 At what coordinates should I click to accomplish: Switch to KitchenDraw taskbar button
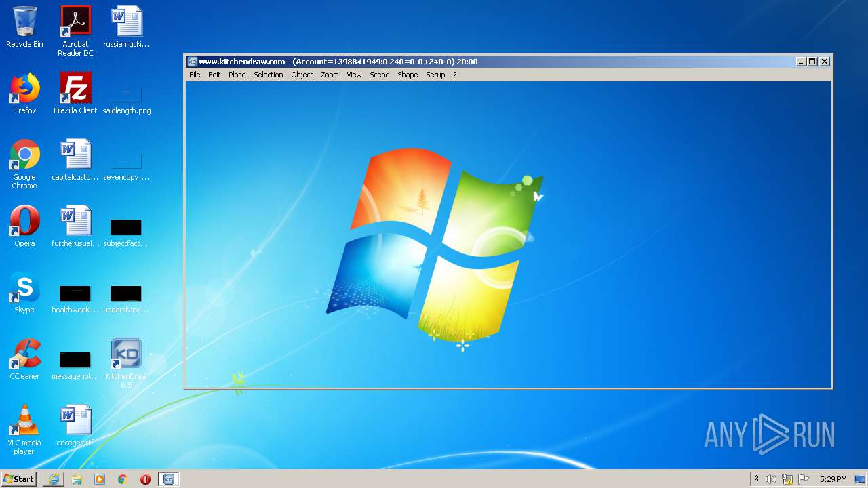point(169,479)
